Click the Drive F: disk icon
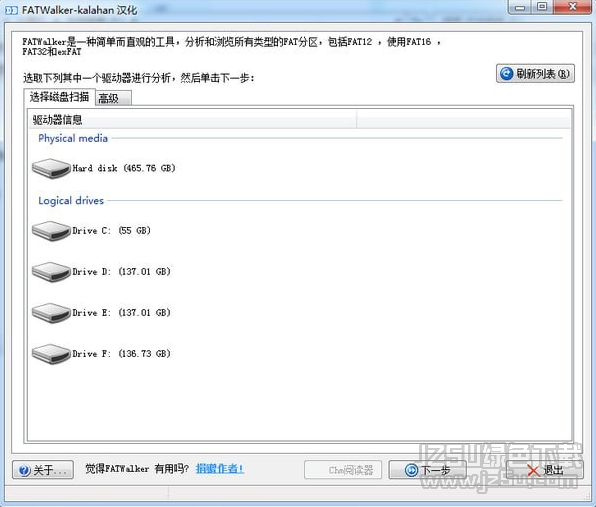 click(51, 354)
